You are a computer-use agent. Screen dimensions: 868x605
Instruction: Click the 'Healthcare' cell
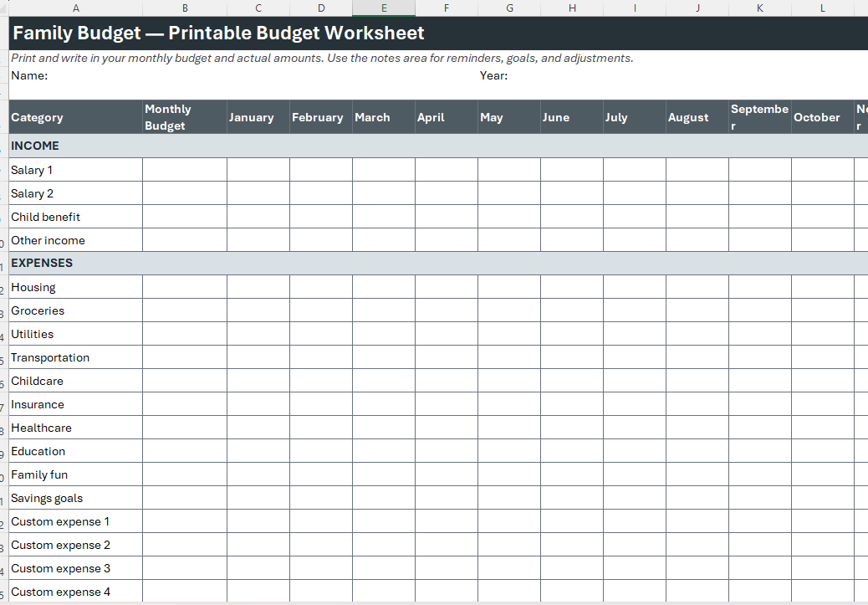76,428
